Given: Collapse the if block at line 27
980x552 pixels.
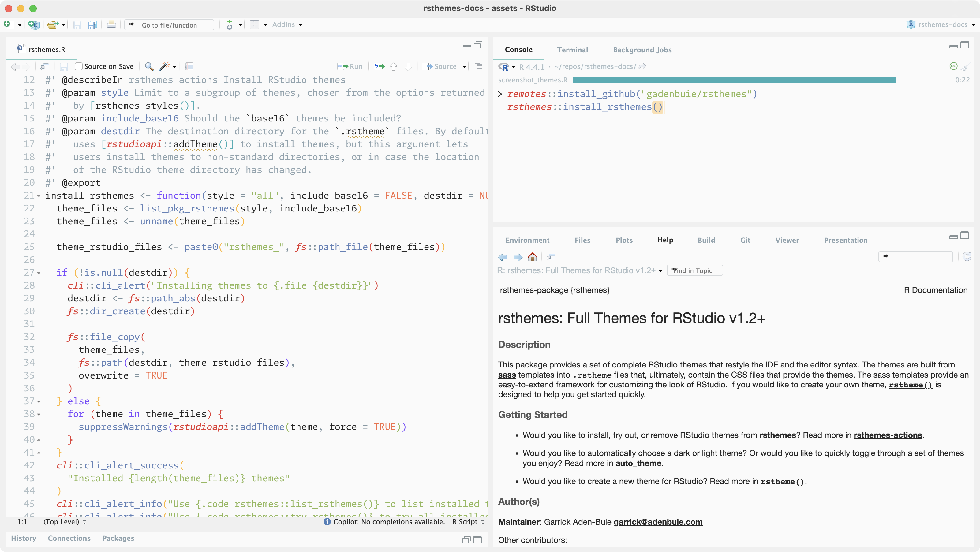Looking at the screenshot, I should (x=39, y=274).
